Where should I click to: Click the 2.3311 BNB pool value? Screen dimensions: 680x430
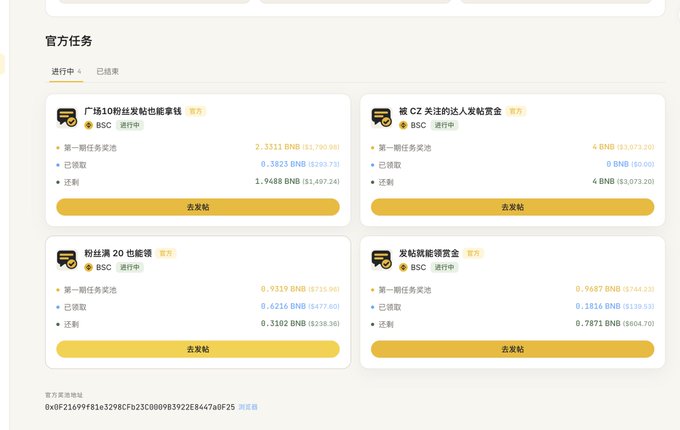[278, 147]
